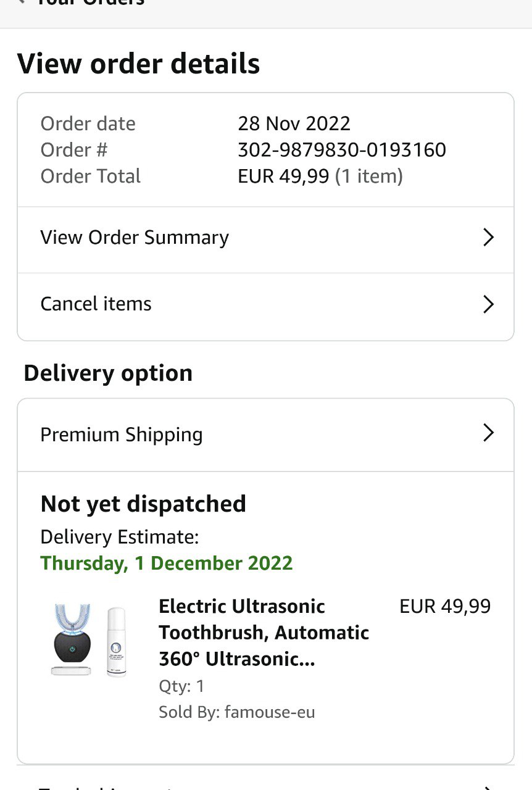Tap the order total EUR 49,99 (1 item)

(320, 177)
